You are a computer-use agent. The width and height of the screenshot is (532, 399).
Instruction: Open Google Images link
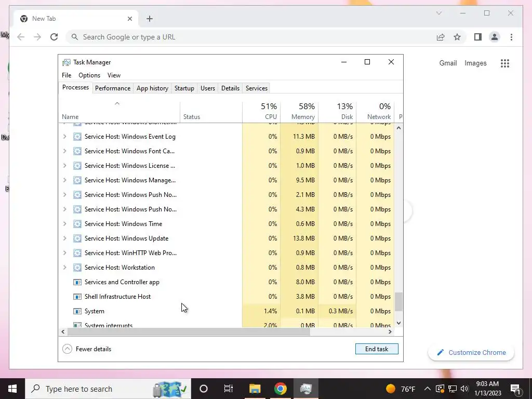point(475,63)
